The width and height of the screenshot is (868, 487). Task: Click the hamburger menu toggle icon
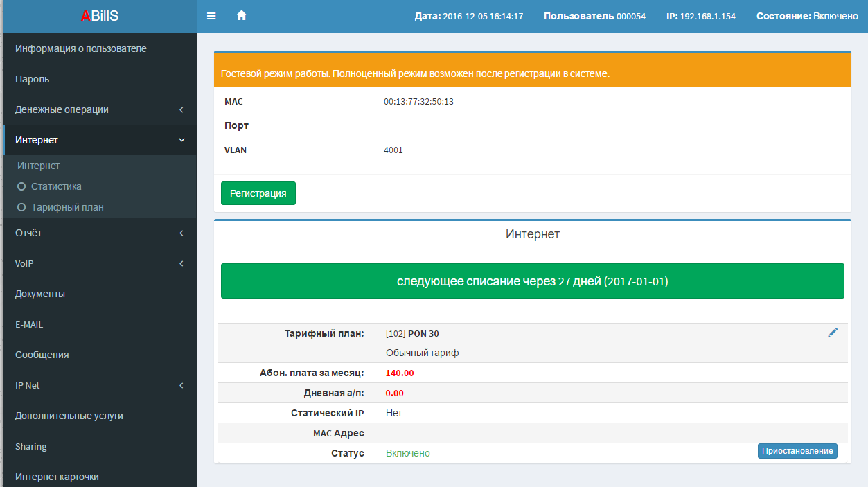211,16
